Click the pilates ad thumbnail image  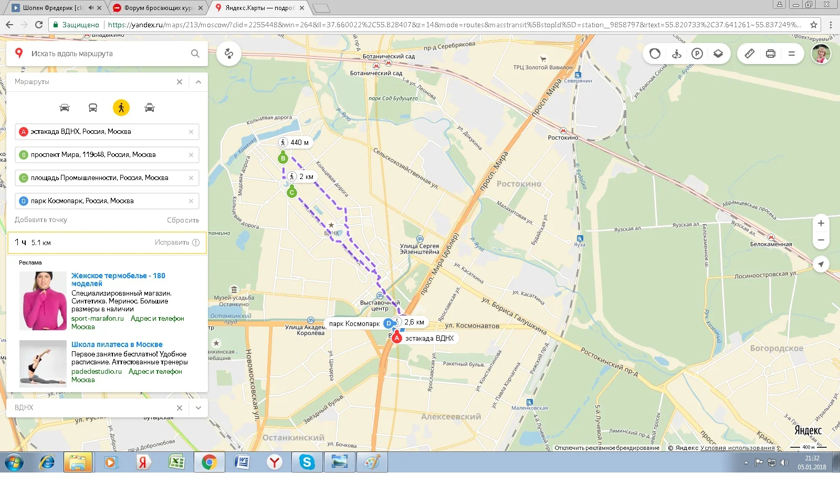43,363
